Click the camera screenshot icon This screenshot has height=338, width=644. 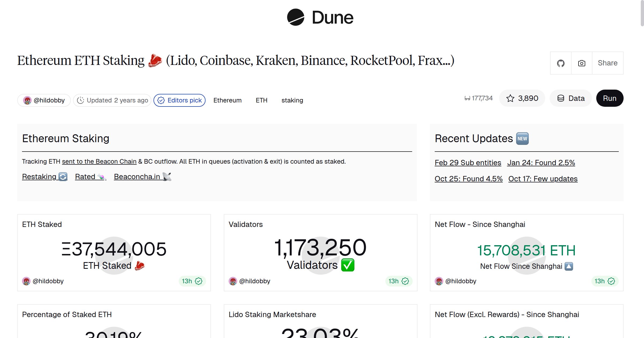[581, 63]
